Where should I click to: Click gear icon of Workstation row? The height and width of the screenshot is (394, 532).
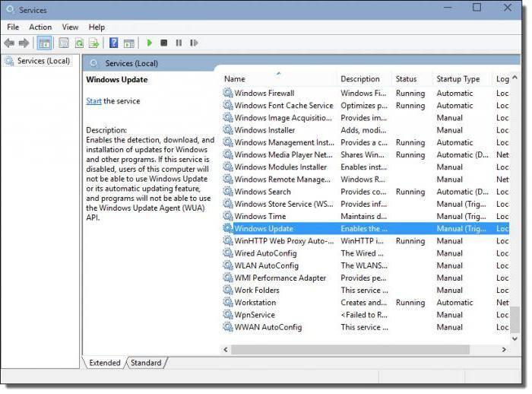(x=228, y=302)
